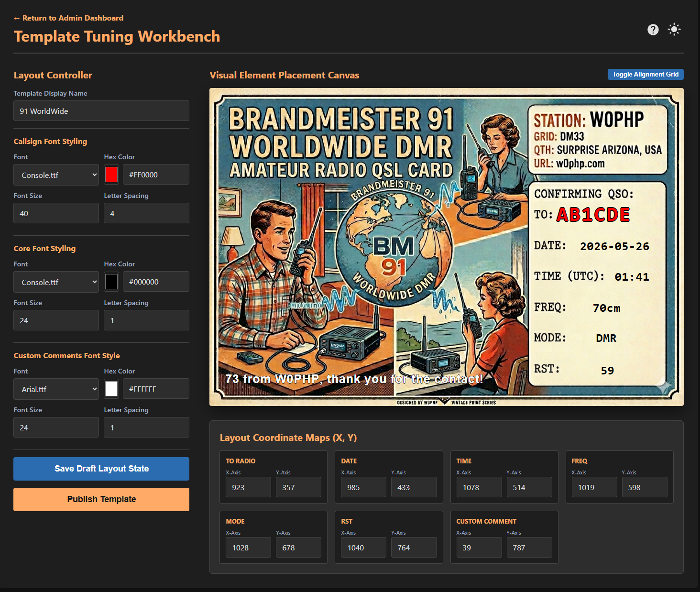
Task: Edit Template Display Name field
Action: click(x=101, y=111)
